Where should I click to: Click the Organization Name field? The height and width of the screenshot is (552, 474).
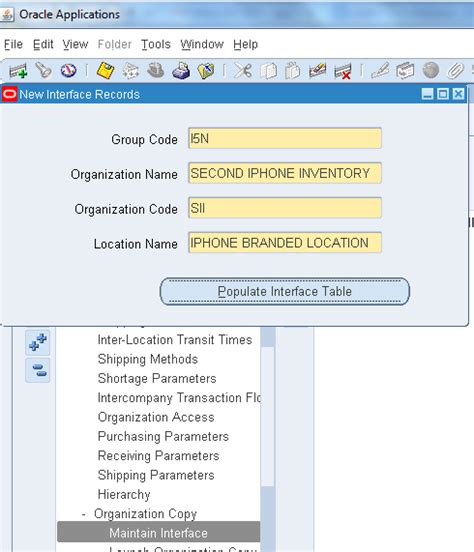[x=285, y=173]
